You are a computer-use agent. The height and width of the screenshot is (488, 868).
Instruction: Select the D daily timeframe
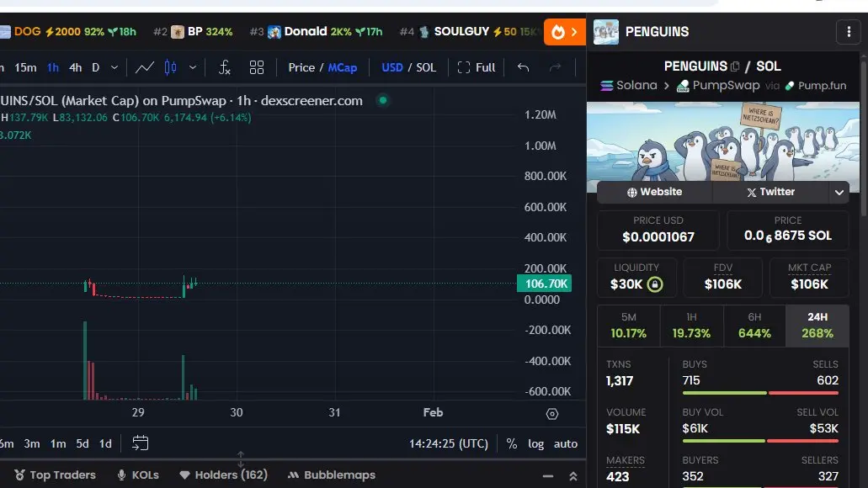[96, 67]
